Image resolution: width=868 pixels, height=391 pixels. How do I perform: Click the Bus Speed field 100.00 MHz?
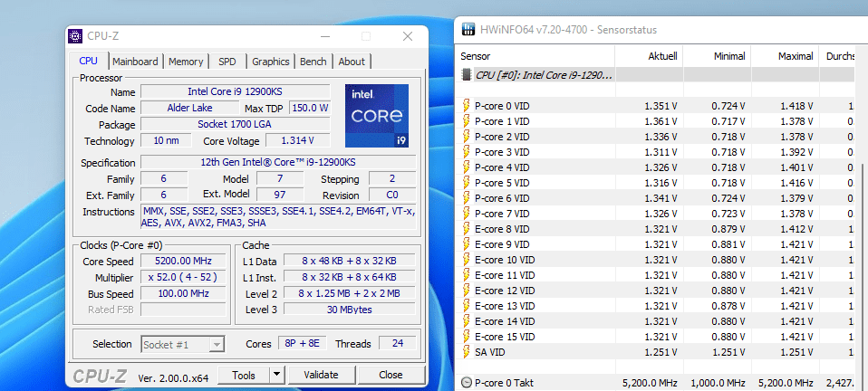183,293
